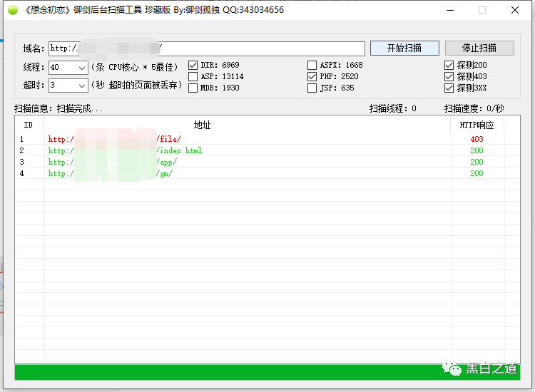Start scanning with 开始扫描 button
Viewport: 535px width, 392px height.
click(404, 48)
